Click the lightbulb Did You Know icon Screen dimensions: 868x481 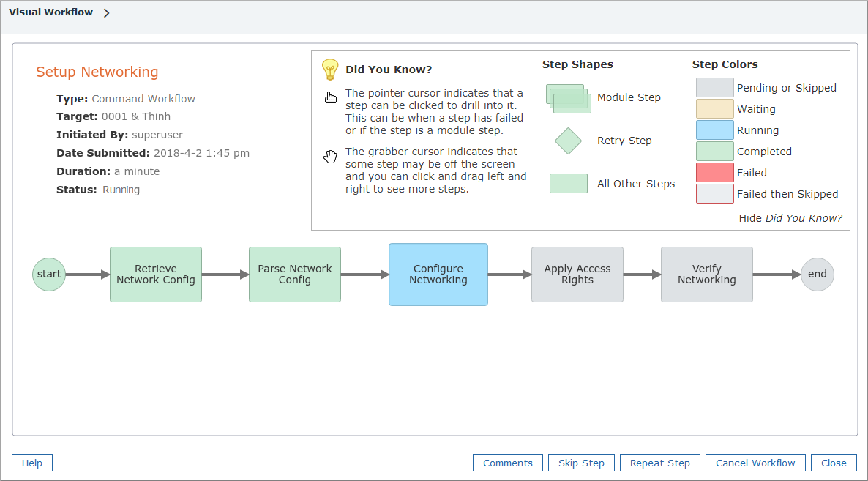tap(330, 70)
